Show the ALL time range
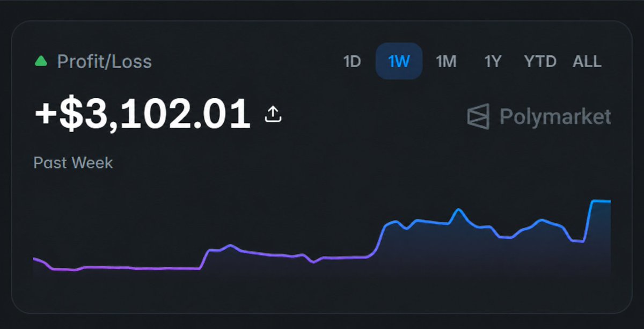 click(587, 61)
